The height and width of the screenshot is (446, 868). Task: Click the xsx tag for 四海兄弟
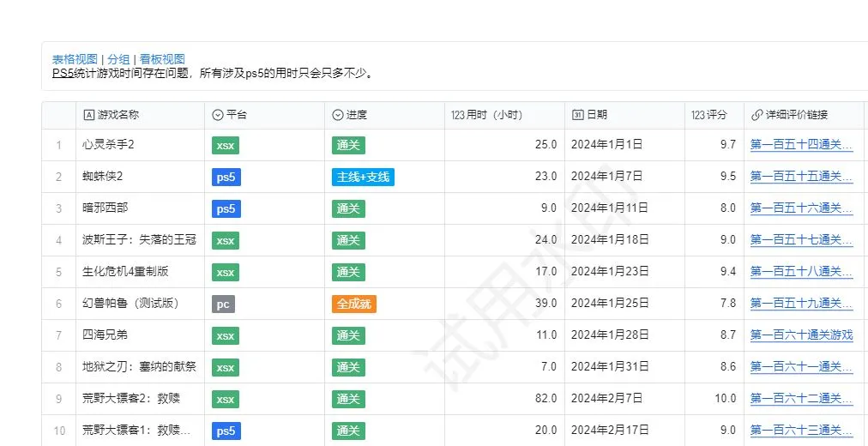[x=226, y=335]
